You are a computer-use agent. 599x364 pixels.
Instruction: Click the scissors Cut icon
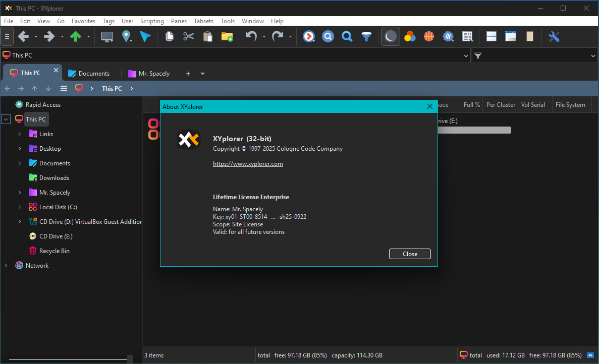189,37
